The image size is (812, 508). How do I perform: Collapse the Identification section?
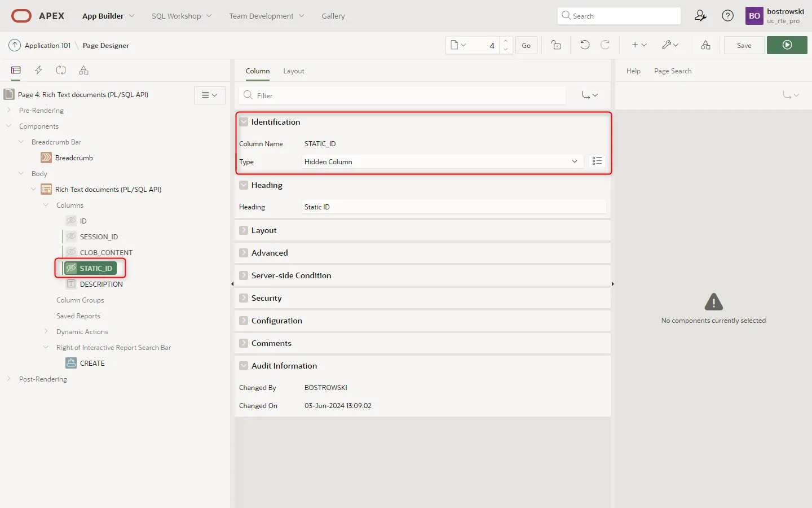coord(244,122)
